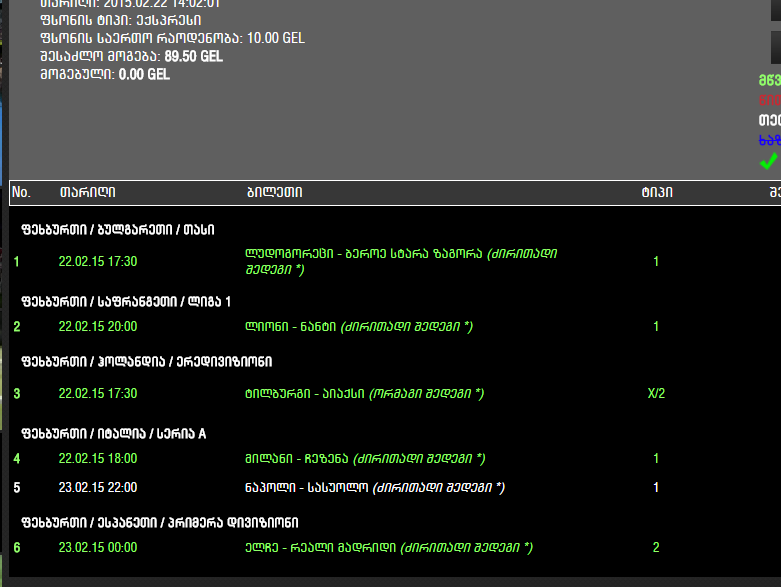
Task: Click date 22.02.15 17:30 in row 1
Action: coord(98,261)
